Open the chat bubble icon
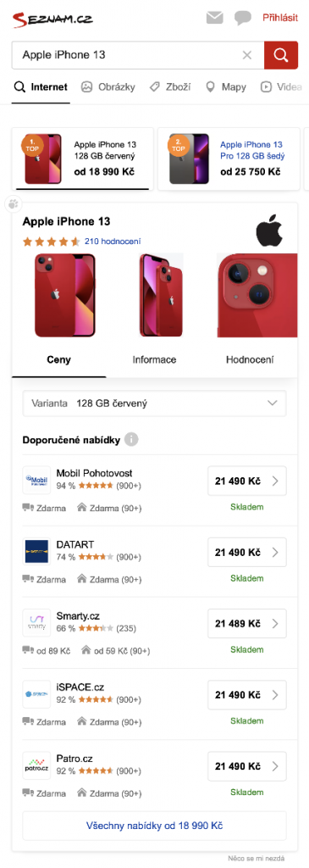This screenshot has height=868, width=309. [x=243, y=19]
